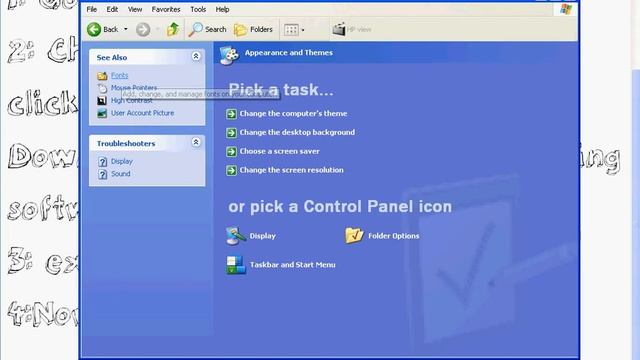This screenshot has width=640, height=360.
Task: Open the View menu
Action: [x=135, y=9]
